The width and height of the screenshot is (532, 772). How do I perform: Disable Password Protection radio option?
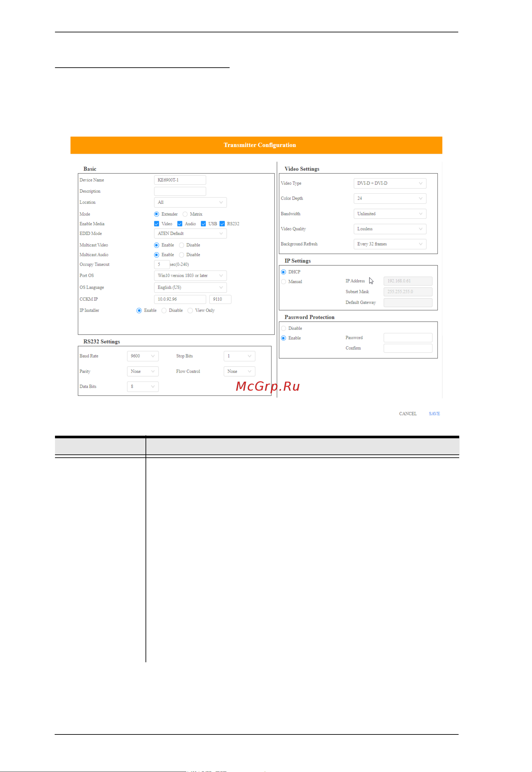click(x=283, y=329)
